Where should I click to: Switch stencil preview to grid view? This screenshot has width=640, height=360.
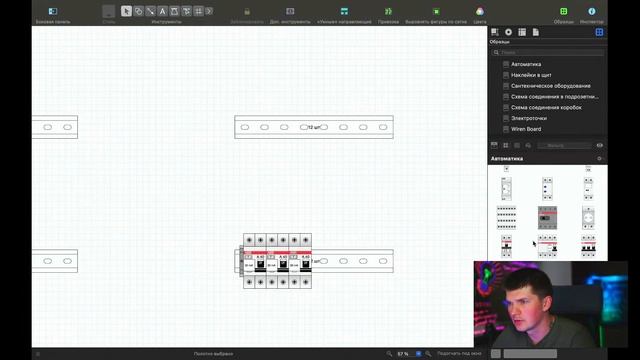506,145
